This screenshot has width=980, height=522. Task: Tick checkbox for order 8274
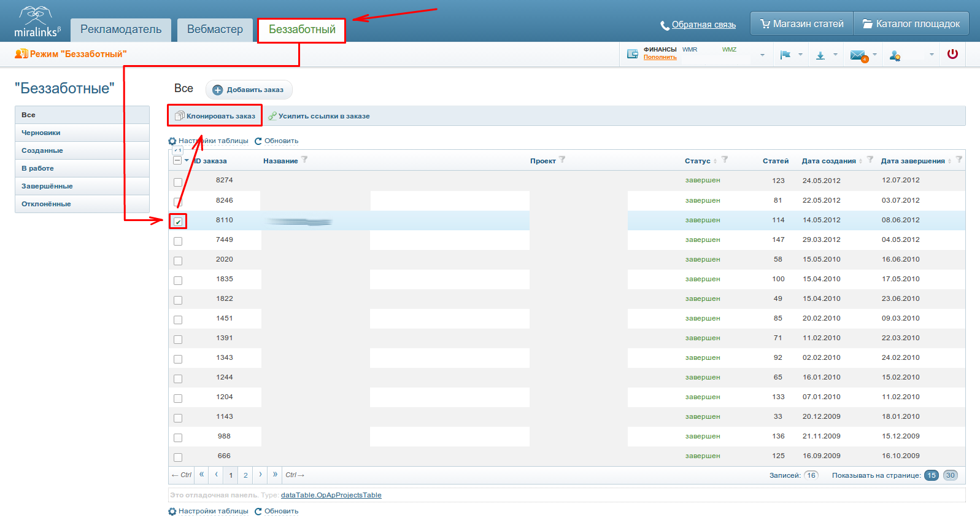(x=178, y=182)
